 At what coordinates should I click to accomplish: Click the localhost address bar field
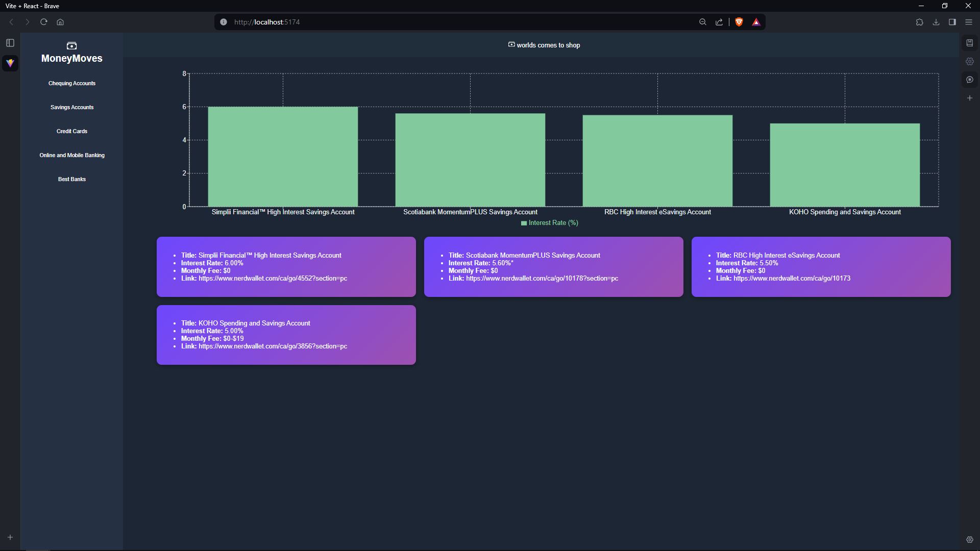(x=459, y=22)
